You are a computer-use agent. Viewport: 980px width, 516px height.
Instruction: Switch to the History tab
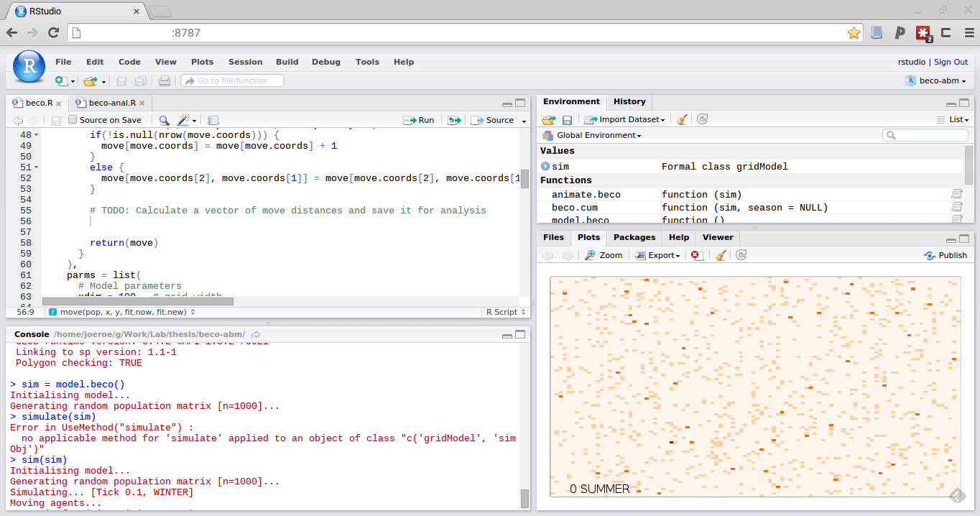(x=629, y=101)
